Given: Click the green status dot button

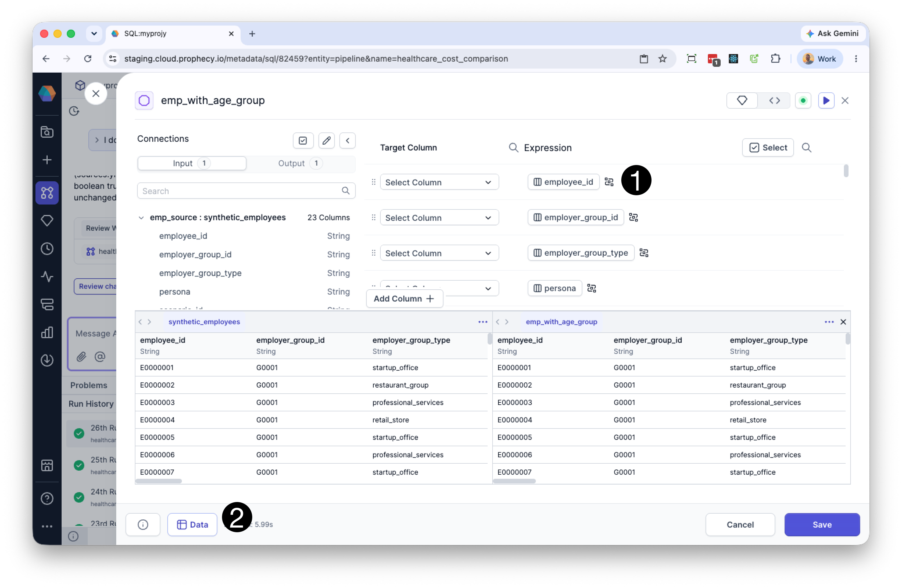Looking at the screenshot, I should click(803, 101).
